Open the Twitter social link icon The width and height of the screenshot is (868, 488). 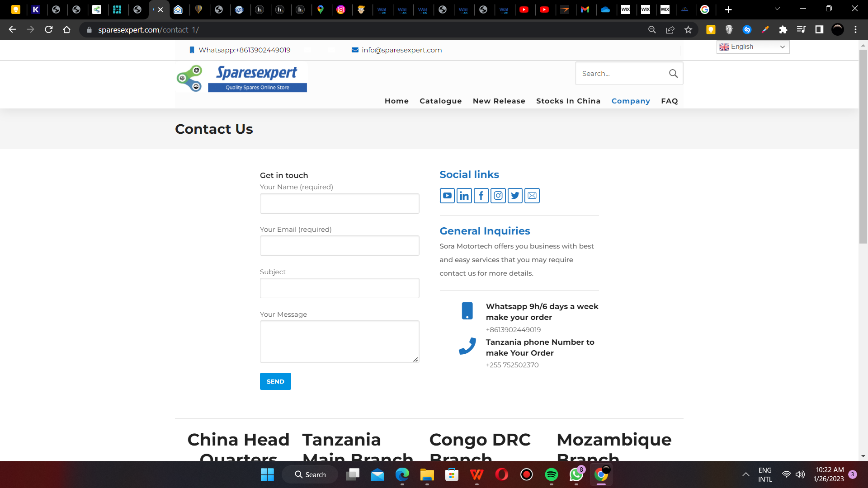[x=515, y=196]
